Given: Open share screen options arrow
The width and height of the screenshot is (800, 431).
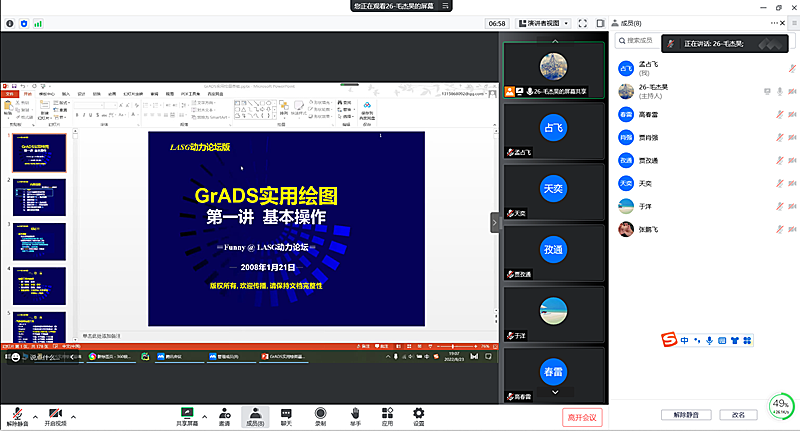Looking at the screenshot, I should coord(205,417).
